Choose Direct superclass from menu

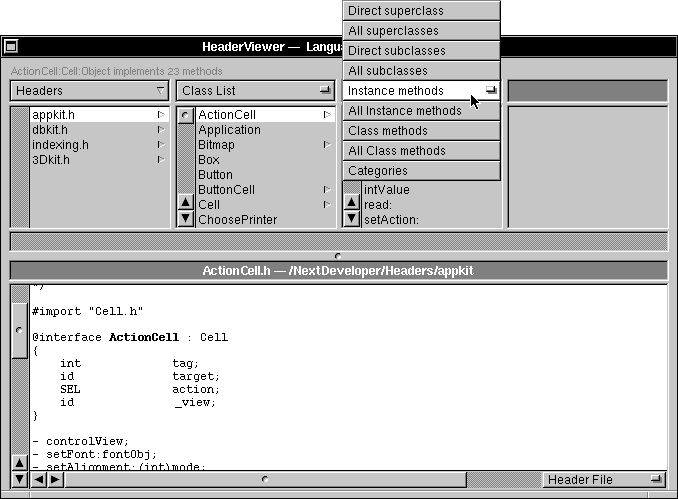pos(421,11)
